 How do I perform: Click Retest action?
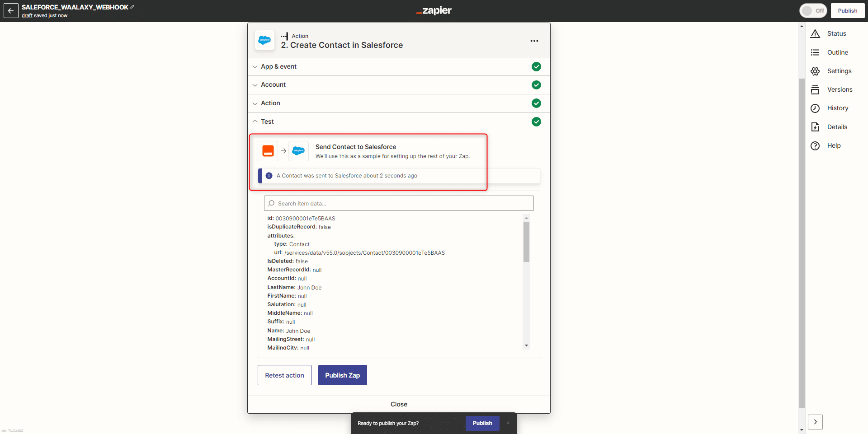coord(284,375)
